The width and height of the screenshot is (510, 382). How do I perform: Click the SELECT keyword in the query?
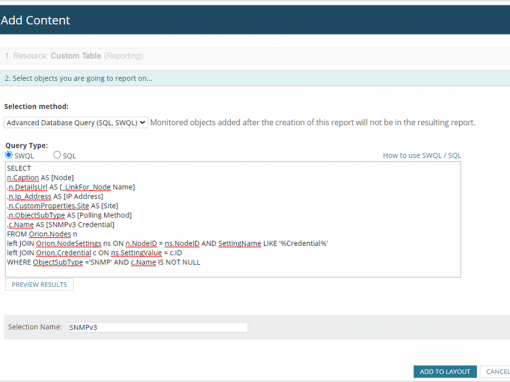coord(19,168)
